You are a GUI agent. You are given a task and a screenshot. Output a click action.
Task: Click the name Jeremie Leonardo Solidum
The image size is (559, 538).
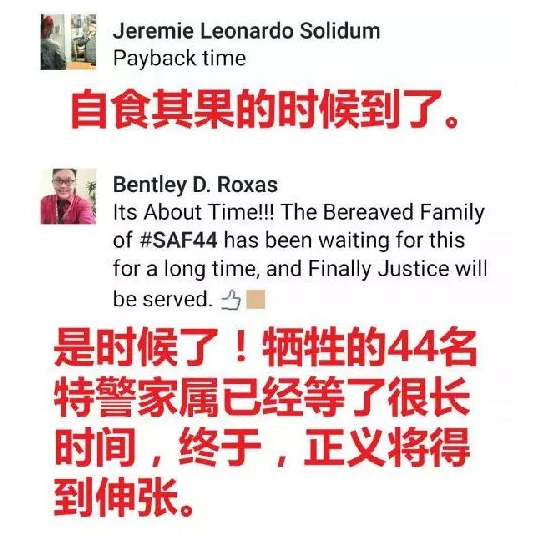246,31
